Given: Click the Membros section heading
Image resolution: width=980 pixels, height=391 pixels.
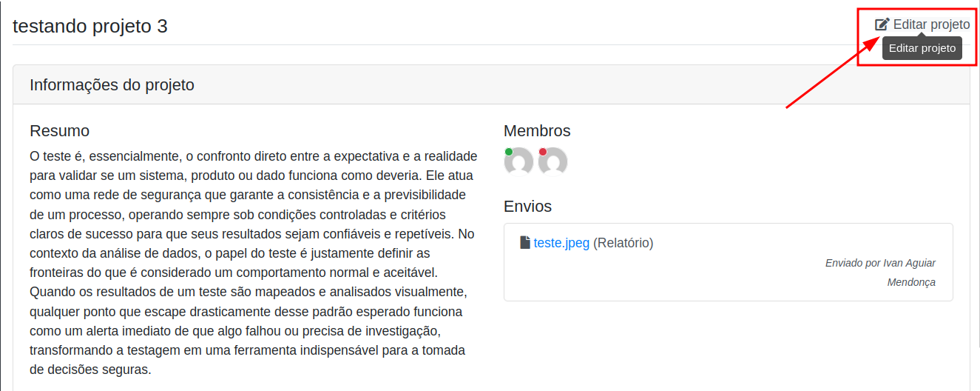Looking at the screenshot, I should 537,131.
